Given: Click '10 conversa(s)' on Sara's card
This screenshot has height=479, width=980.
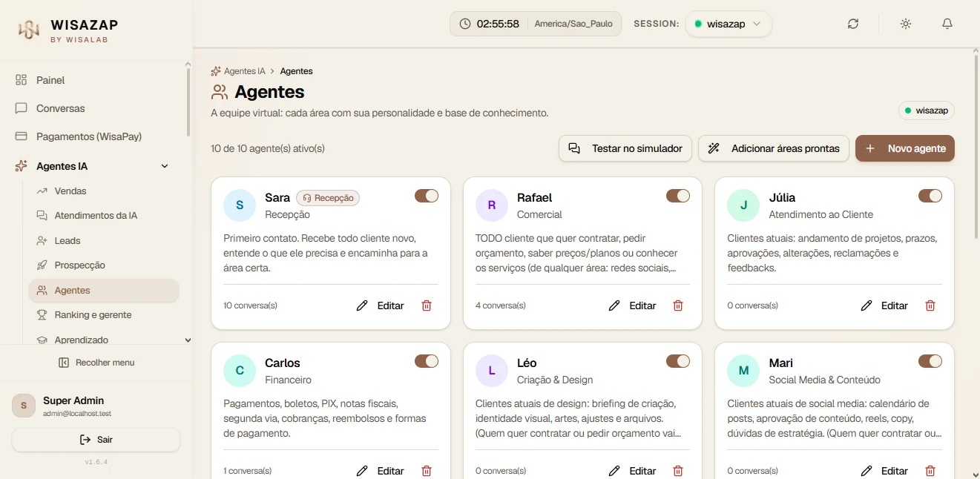Looking at the screenshot, I should coord(250,305).
